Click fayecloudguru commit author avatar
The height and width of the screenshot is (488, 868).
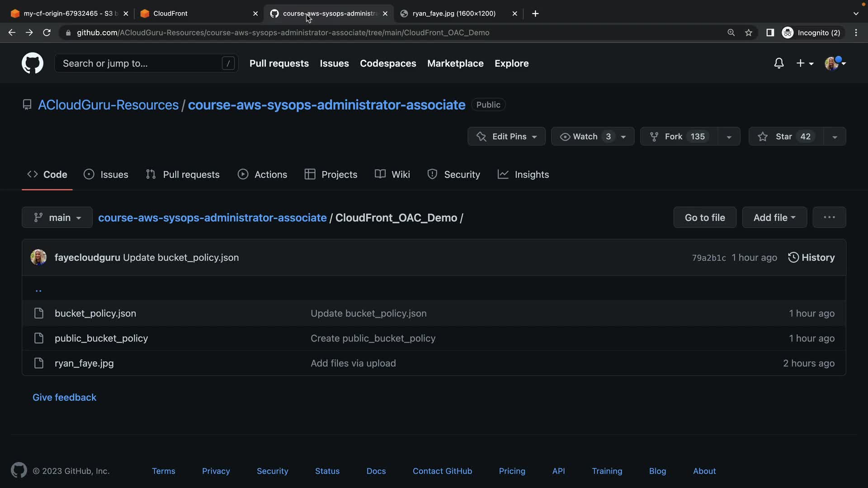(38, 258)
